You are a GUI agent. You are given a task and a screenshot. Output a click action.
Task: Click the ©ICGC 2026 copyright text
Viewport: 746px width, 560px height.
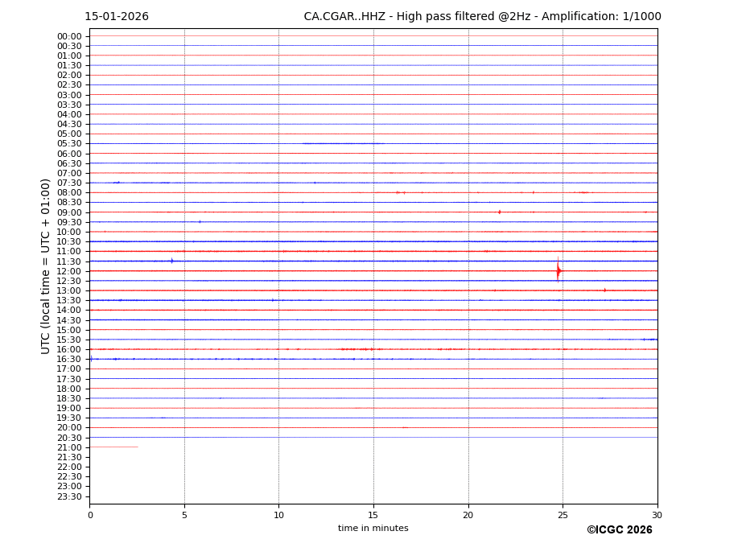pos(619,530)
